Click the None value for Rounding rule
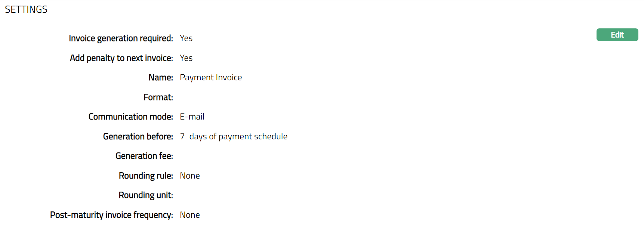644x229 pixels. pos(190,176)
